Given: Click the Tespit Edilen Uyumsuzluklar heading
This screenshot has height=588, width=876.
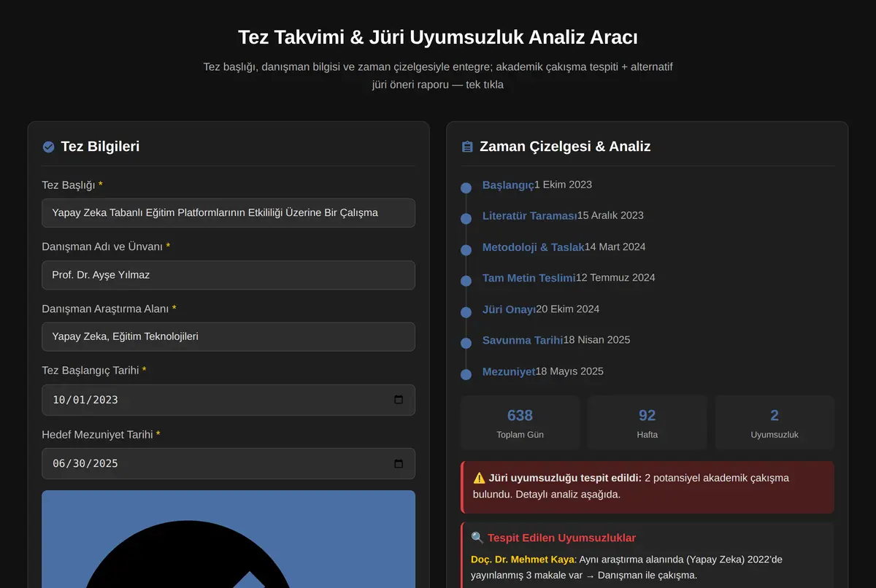Looking at the screenshot, I should pos(561,538).
